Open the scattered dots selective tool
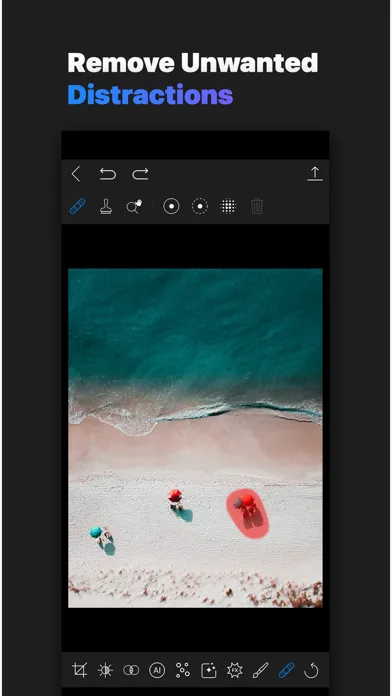Screen dimensions: 392x696 pyautogui.click(x=182, y=670)
